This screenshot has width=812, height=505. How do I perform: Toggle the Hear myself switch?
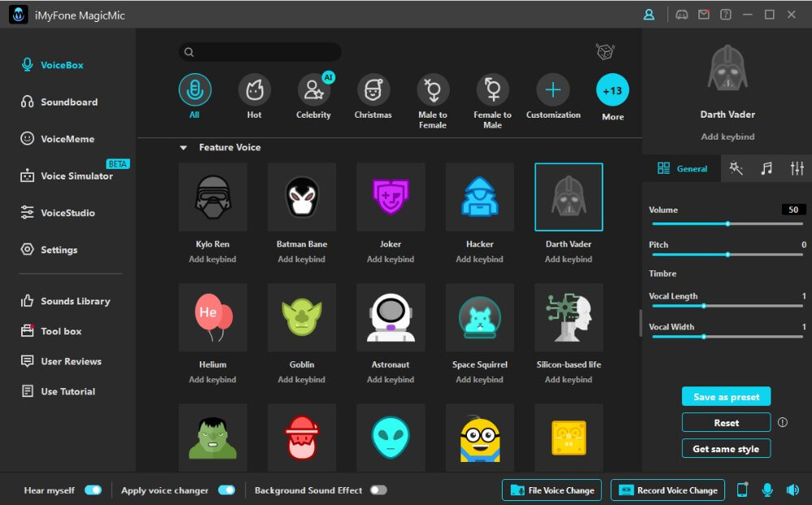coord(93,490)
